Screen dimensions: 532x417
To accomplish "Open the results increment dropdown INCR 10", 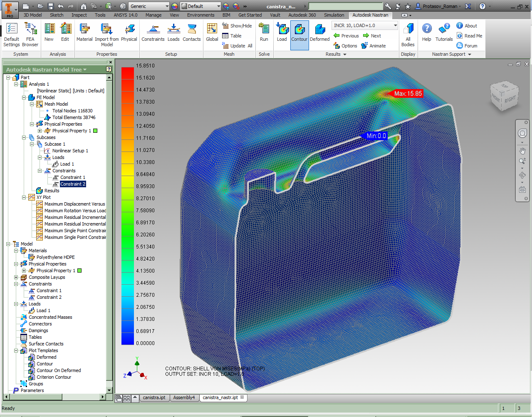I will [365, 25].
